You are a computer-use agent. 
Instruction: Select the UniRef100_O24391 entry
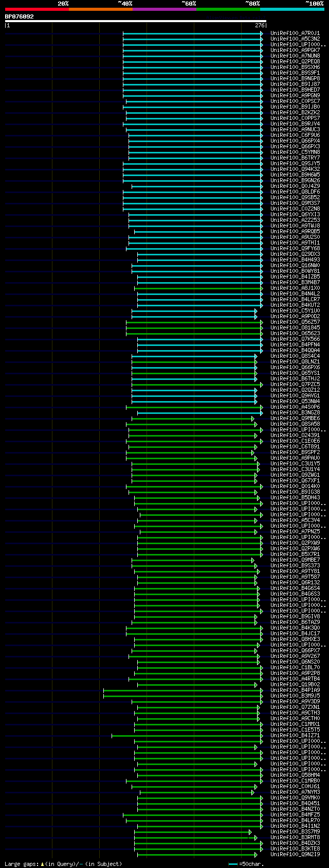pos(295,436)
